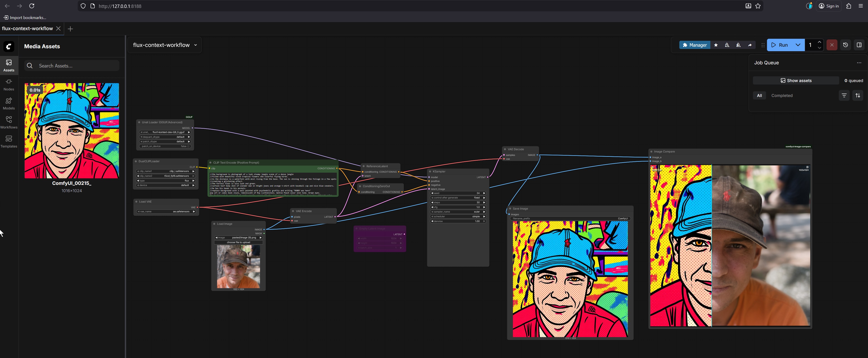
Task: Open the Templates sidebar panel
Action: click(9, 141)
